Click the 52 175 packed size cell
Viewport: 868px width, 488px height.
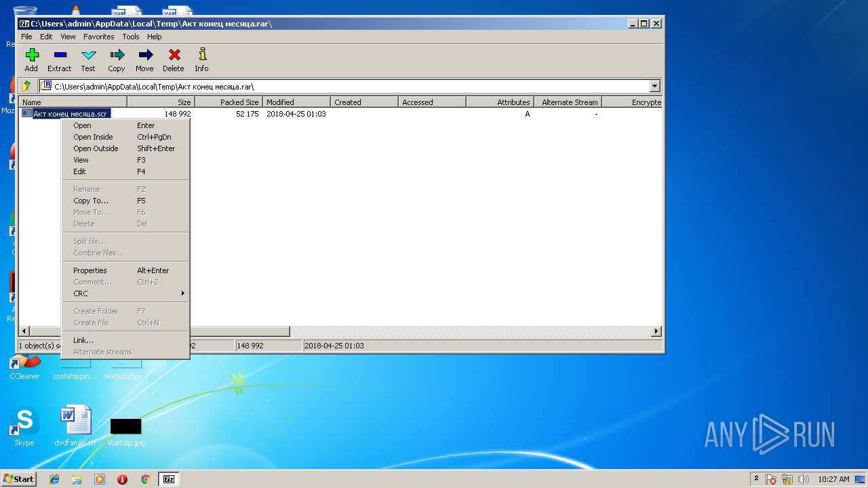[x=247, y=114]
